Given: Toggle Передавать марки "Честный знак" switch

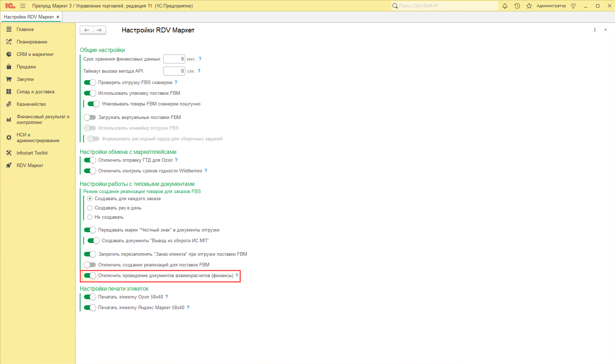Looking at the screenshot, I should point(90,230).
